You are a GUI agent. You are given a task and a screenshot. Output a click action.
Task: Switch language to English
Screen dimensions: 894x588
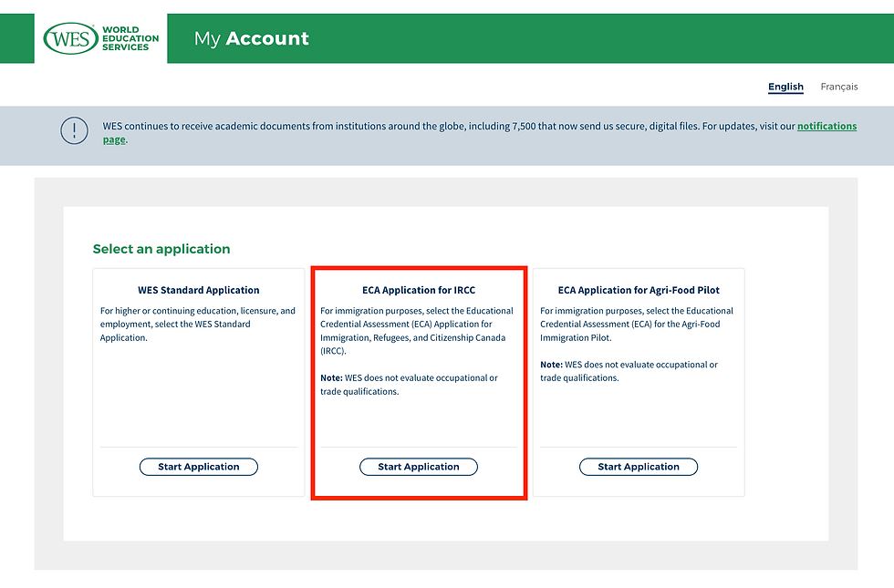pyautogui.click(x=785, y=88)
